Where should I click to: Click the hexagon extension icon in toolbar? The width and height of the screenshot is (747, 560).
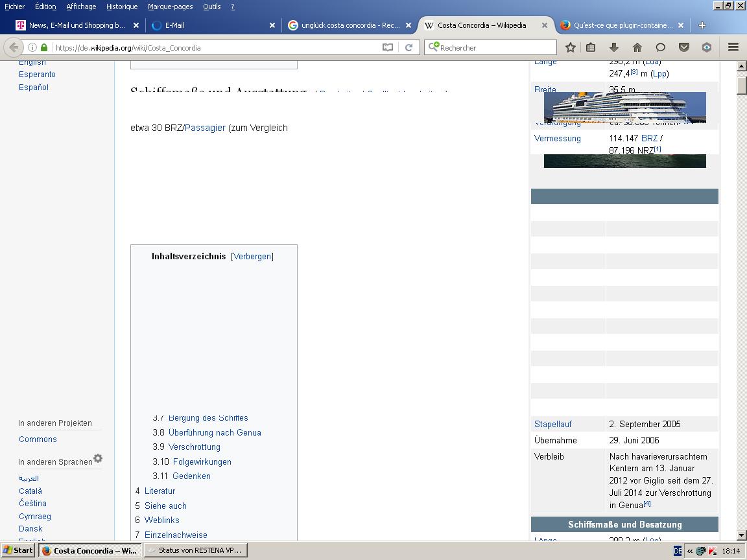click(707, 47)
